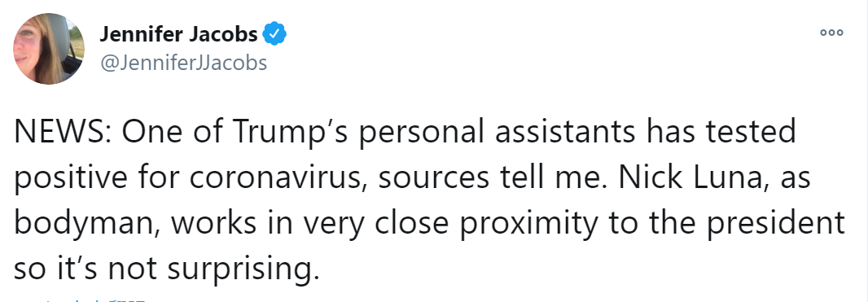Open the Jennifer Jacobs display name link
The height and width of the screenshot is (302, 868).
[179, 35]
